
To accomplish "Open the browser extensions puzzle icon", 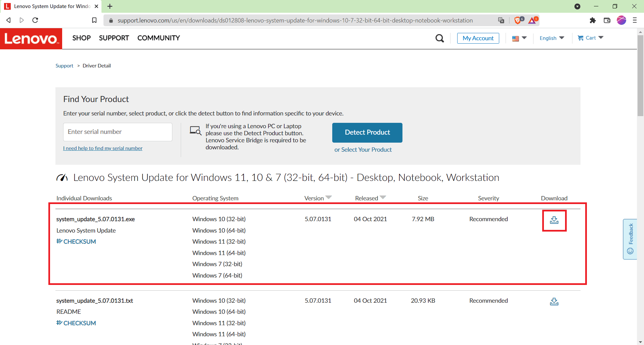I will coord(593,20).
